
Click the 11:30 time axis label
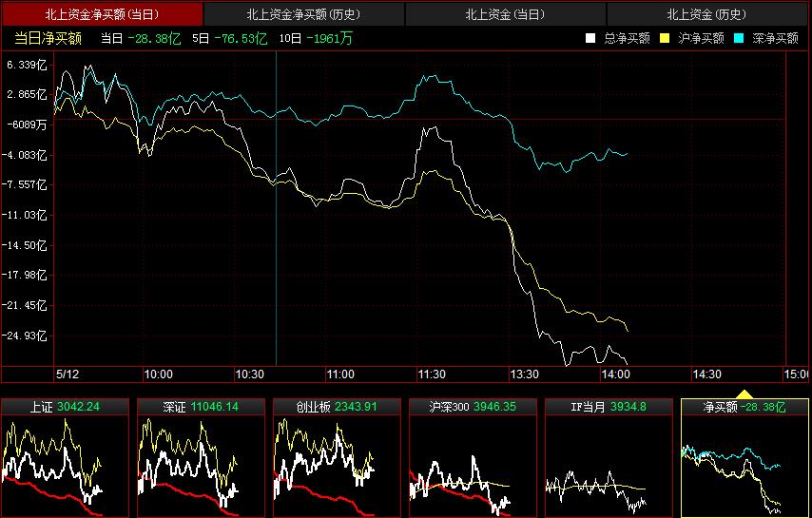[432, 374]
